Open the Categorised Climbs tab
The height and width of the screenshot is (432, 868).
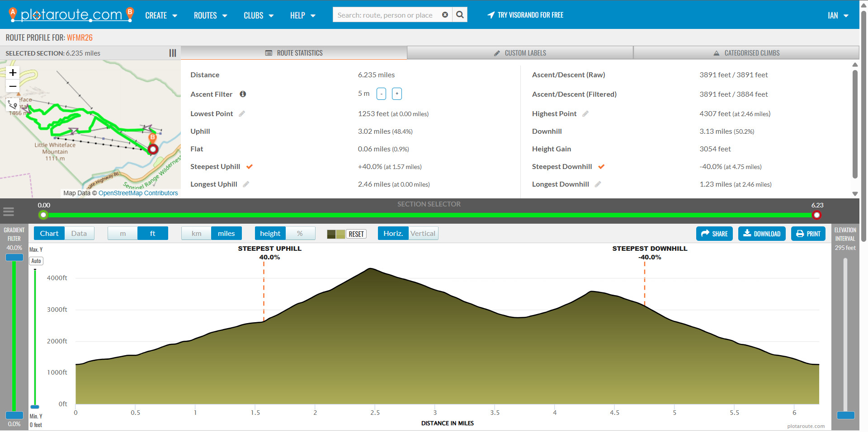click(x=746, y=53)
